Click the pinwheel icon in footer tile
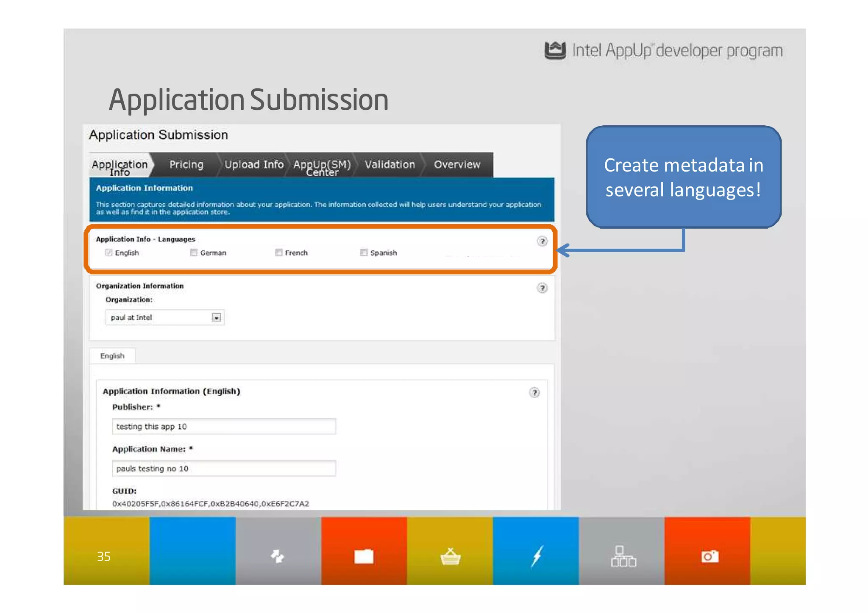This screenshot has width=868, height=613. point(278,556)
